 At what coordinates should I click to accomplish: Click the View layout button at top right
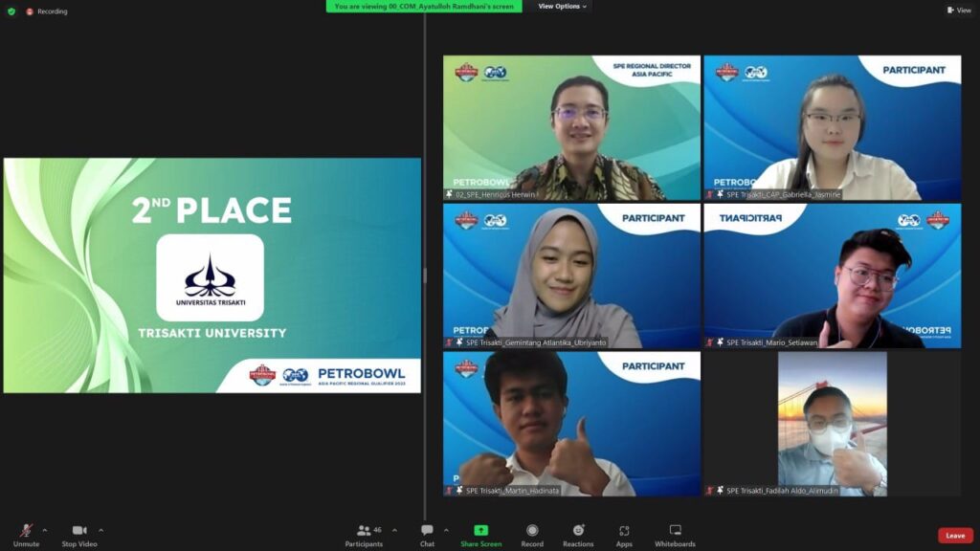pos(959,10)
